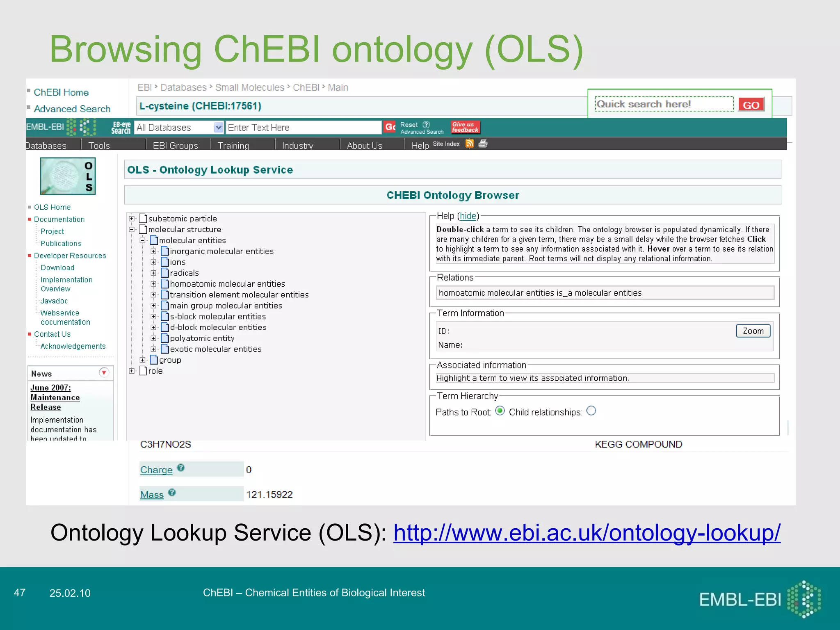Collapse the News panel arrow icon

104,372
